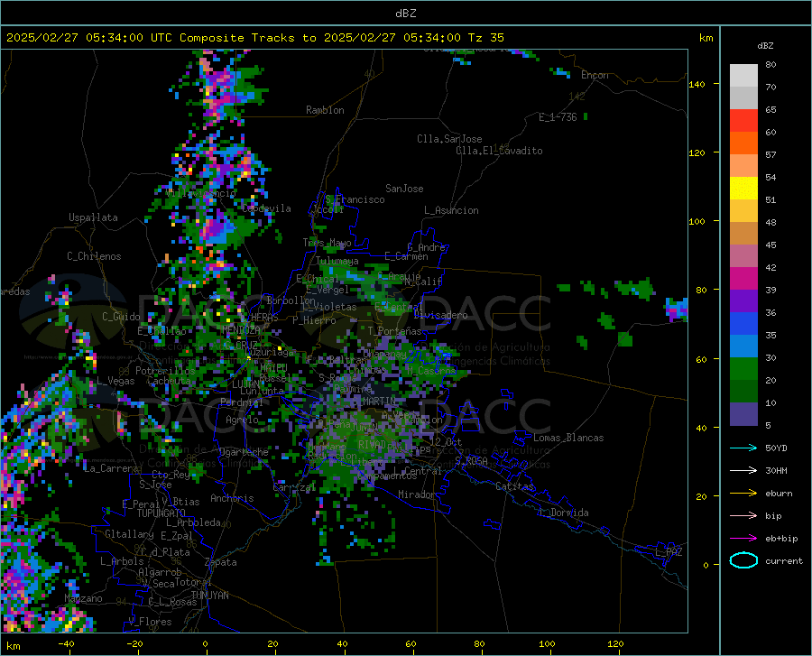The width and height of the screenshot is (812, 656).
Task: Select the brown 45-48 dBZ swatch
Action: pyautogui.click(x=743, y=234)
